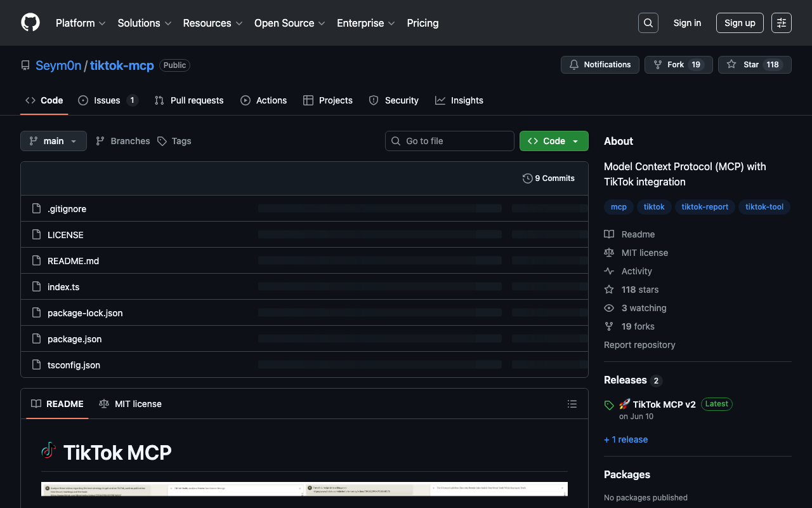This screenshot has height=508, width=812.
Task: Expand the green Code dropdown
Action: pyautogui.click(x=553, y=141)
